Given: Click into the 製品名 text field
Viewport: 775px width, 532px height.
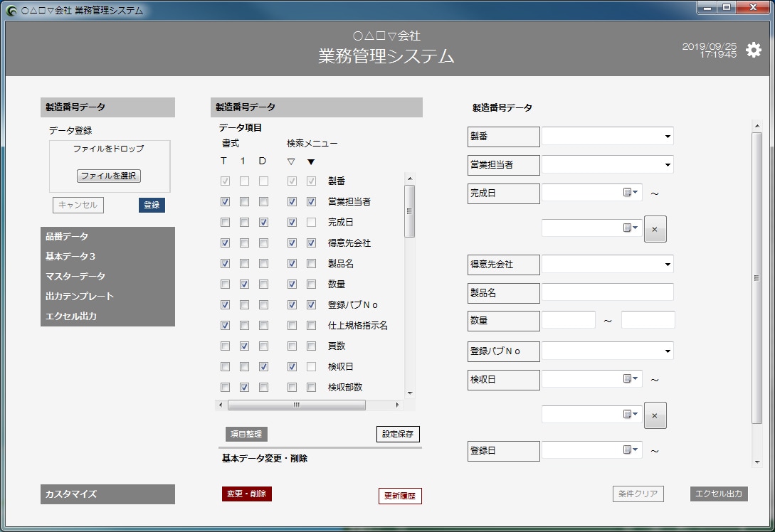Looking at the screenshot, I should pyautogui.click(x=608, y=292).
